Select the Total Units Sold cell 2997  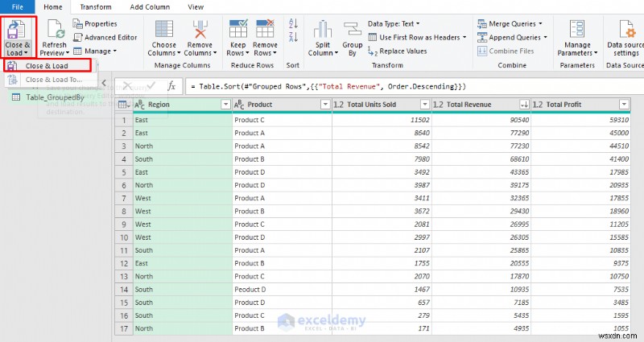pos(382,237)
